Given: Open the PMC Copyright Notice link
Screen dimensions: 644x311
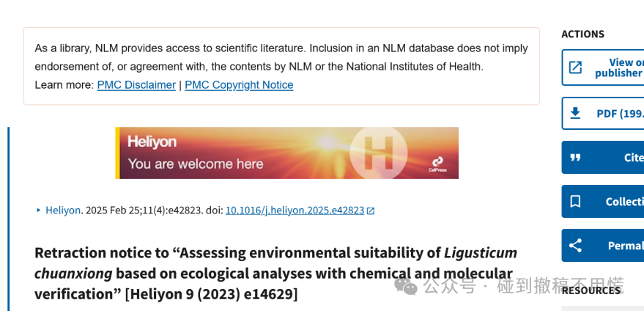Looking at the screenshot, I should point(239,85).
